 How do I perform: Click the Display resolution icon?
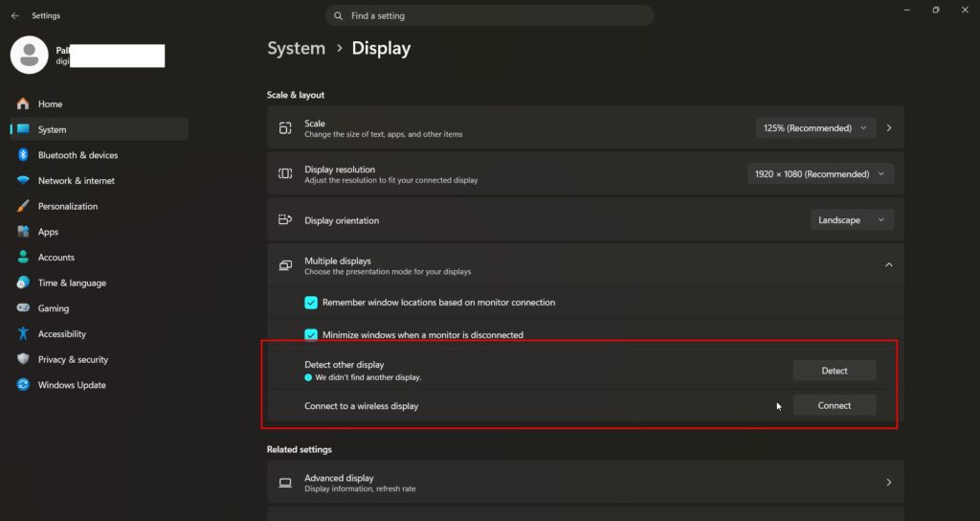[285, 174]
